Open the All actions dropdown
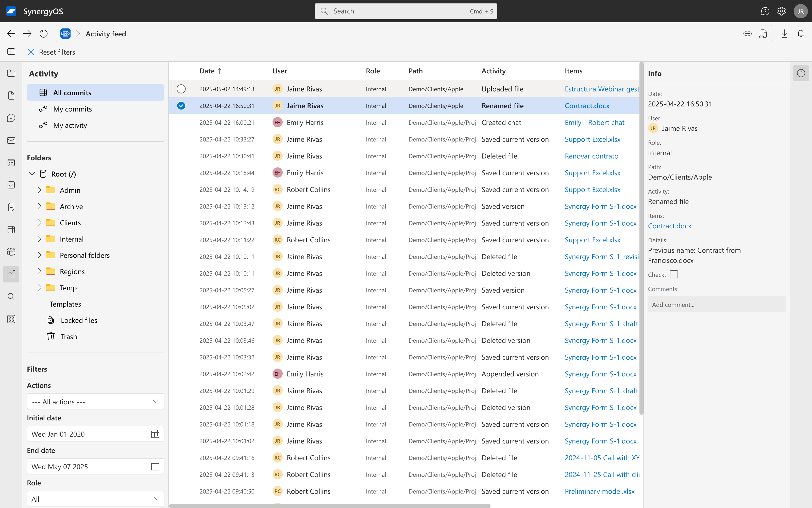 (x=96, y=402)
